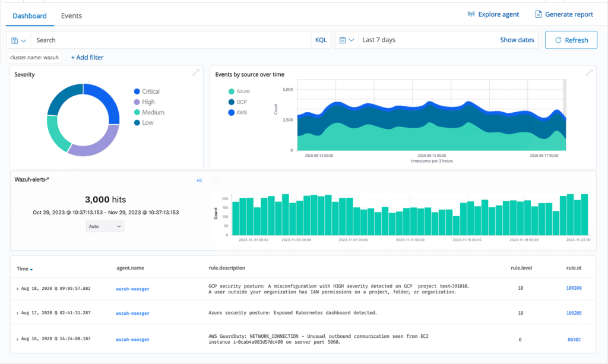Click the Medium severity color dot
The image size is (608, 364).
137,112
